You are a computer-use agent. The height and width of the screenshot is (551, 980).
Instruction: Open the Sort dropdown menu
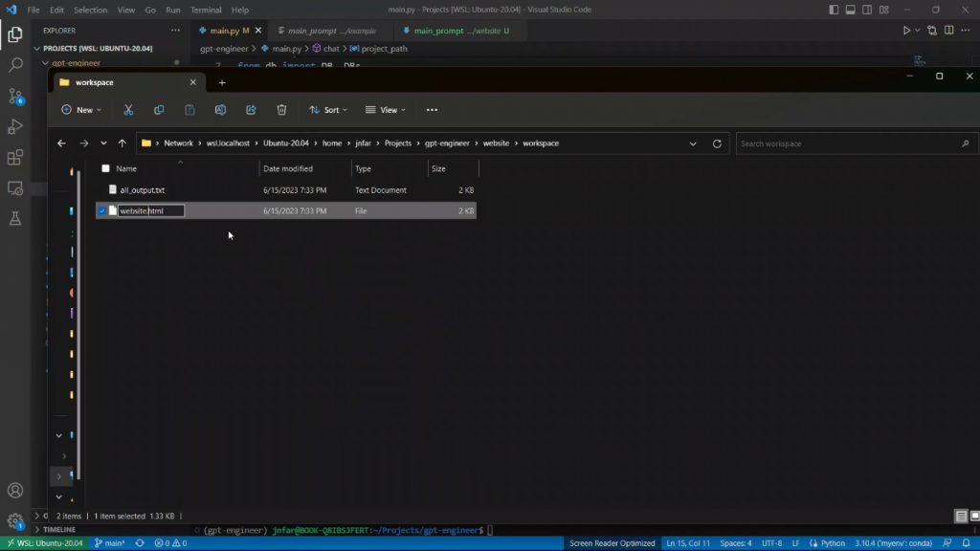point(328,110)
